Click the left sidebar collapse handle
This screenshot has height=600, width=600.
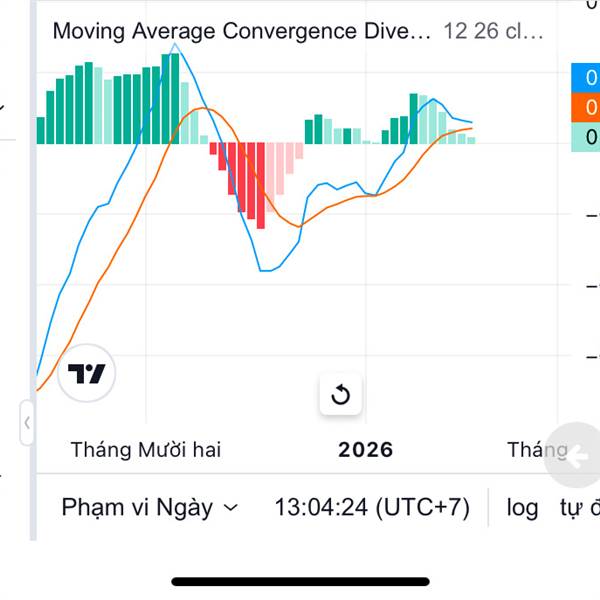tap(27, 423)
